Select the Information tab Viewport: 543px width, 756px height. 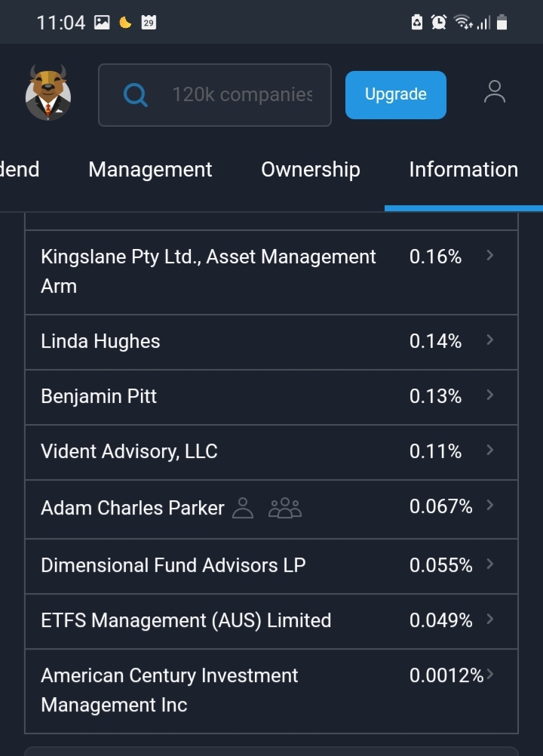tap(464, 170)
